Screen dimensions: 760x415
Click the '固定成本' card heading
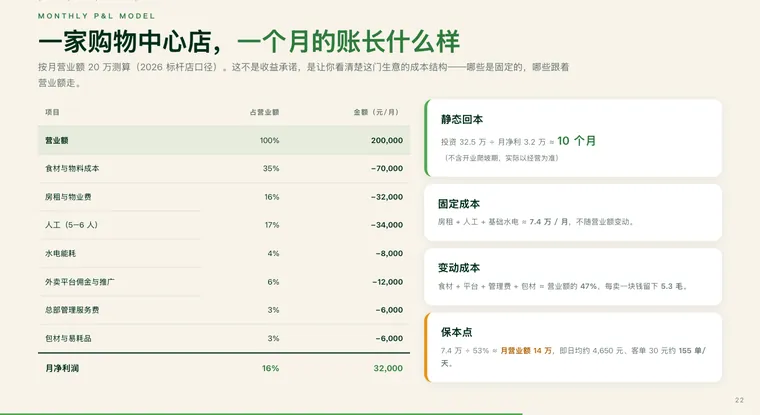tap(459, 204)
